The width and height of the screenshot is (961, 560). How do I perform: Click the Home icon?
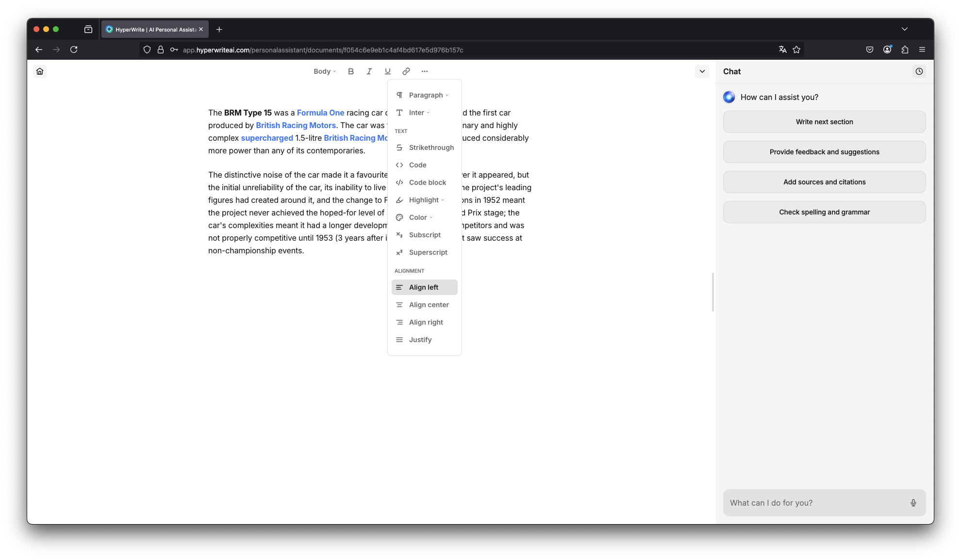click(40, 71)
